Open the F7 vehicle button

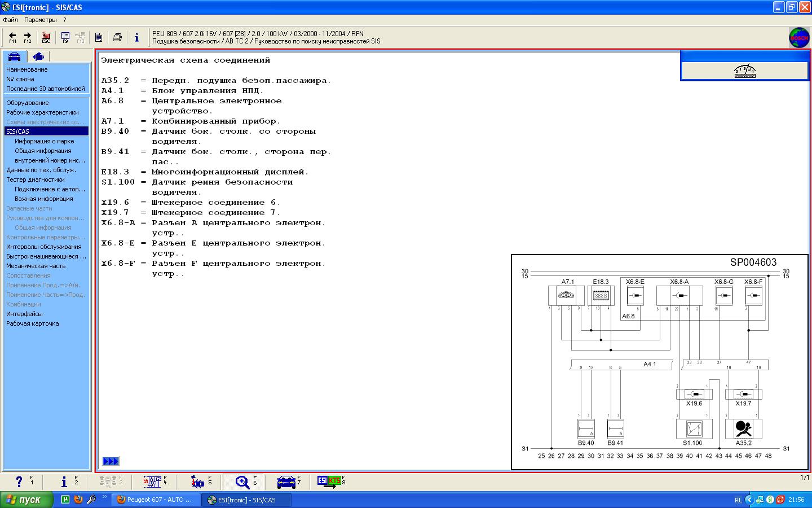point(289,481)
